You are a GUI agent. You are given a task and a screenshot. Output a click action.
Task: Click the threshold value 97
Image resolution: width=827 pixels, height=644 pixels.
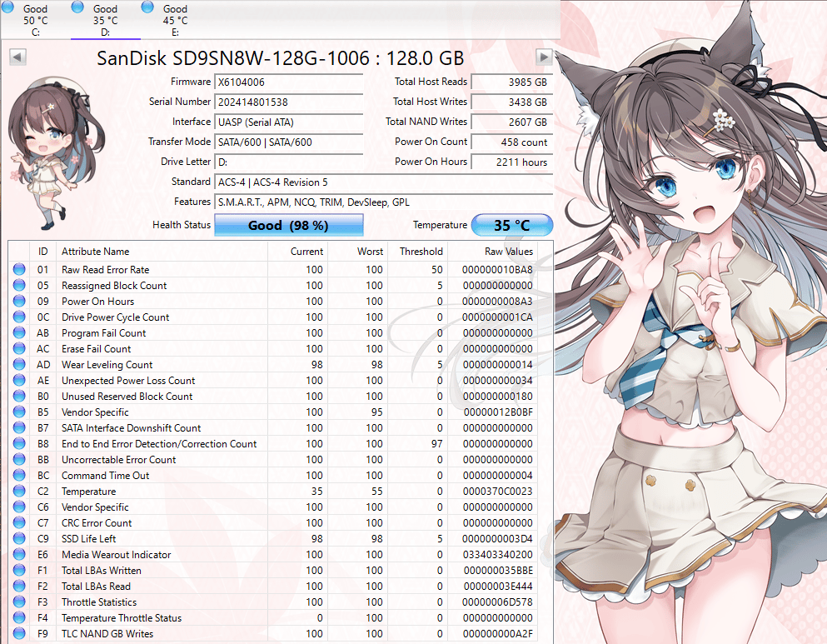[436, 443]
